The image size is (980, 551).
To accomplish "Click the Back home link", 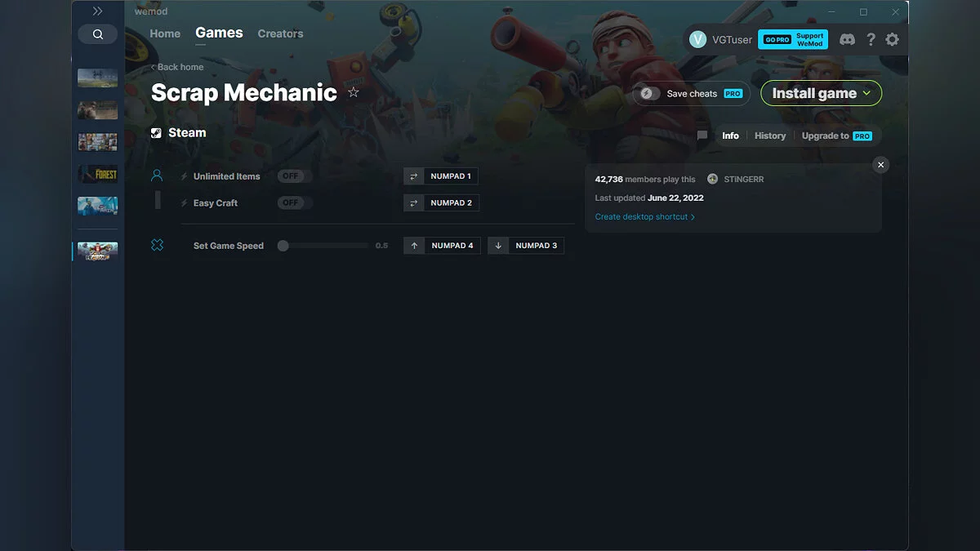I will coord(177,67).
